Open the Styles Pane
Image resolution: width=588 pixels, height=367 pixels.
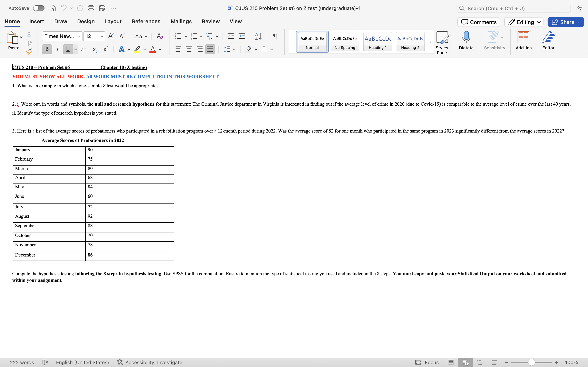coord(442,42)
